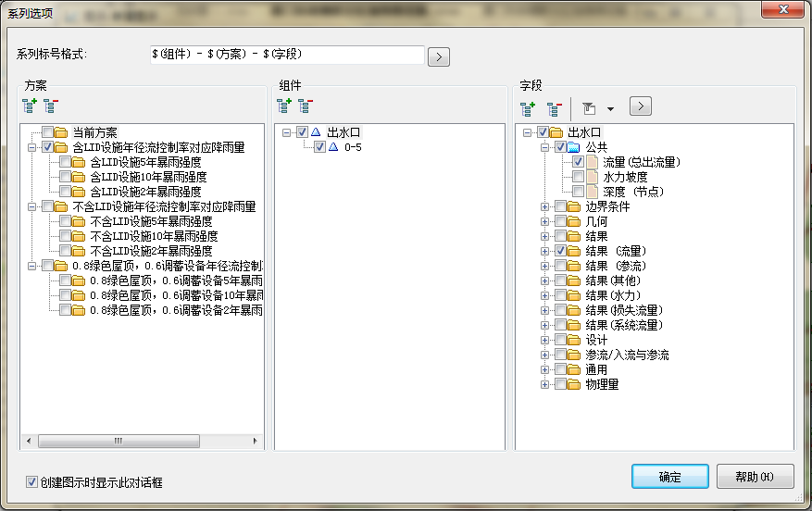
Task: Click open-folder icon of 公共
Action: pyautogui.click(x=573, y=147)
